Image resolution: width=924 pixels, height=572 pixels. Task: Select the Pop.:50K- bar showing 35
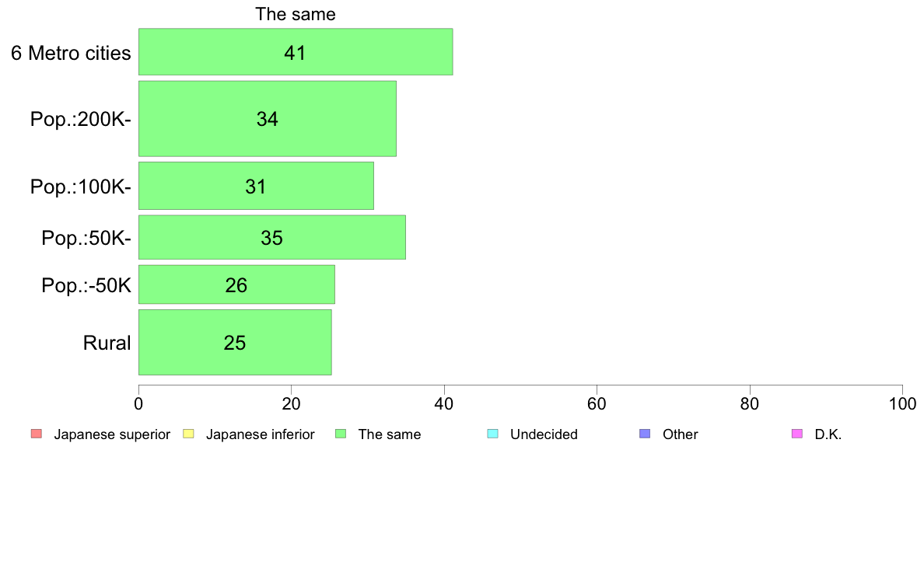(x=271, y=237)
